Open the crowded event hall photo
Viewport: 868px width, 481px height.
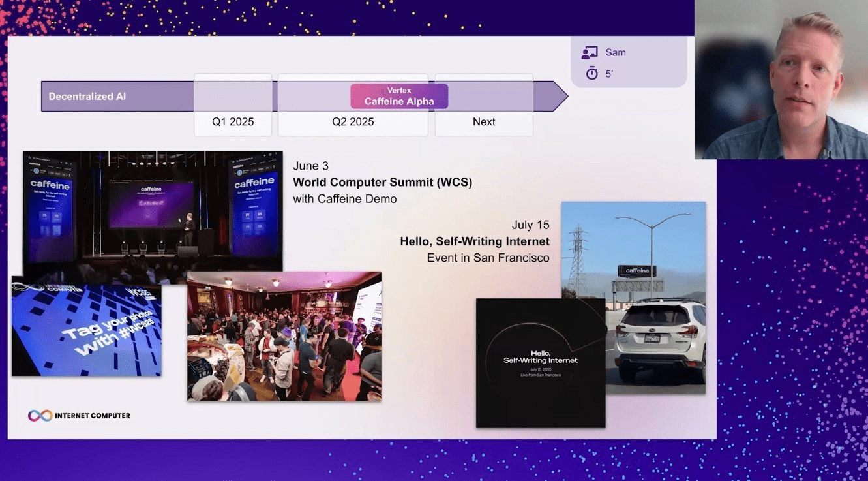click(x=284, y=336)
